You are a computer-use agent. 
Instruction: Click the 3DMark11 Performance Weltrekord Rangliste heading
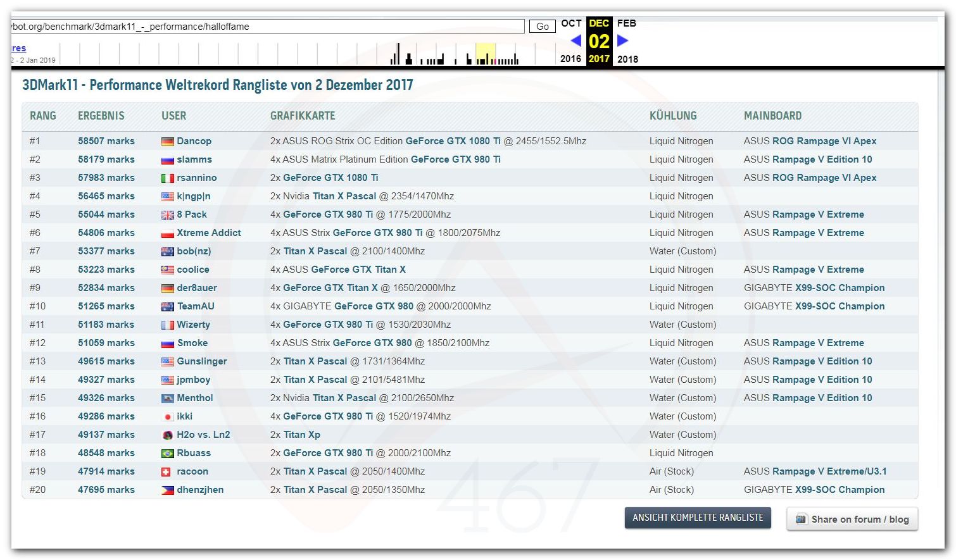(218, 85)
